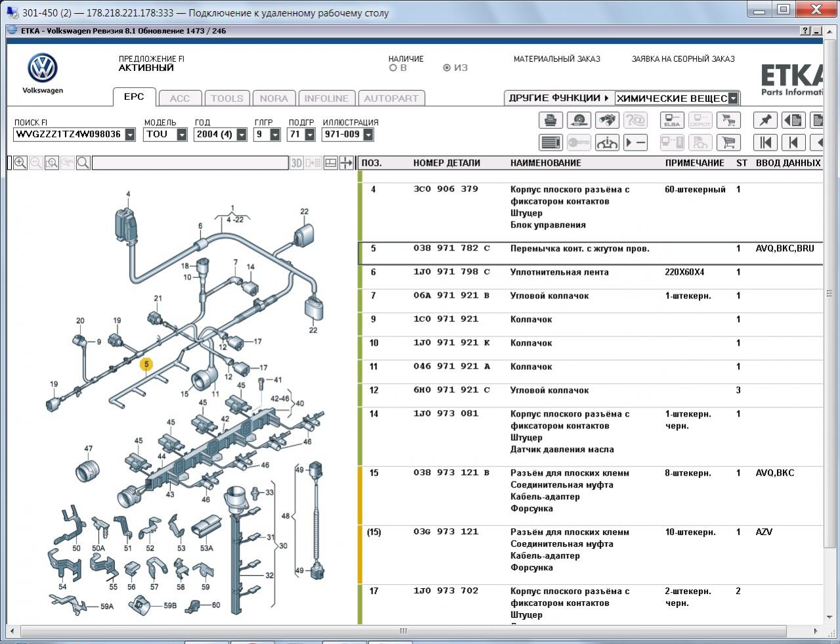The width and height of the screenshot is (840, 644).
Task: Click the plain magnifier search icon
Action: coord(83,163)
